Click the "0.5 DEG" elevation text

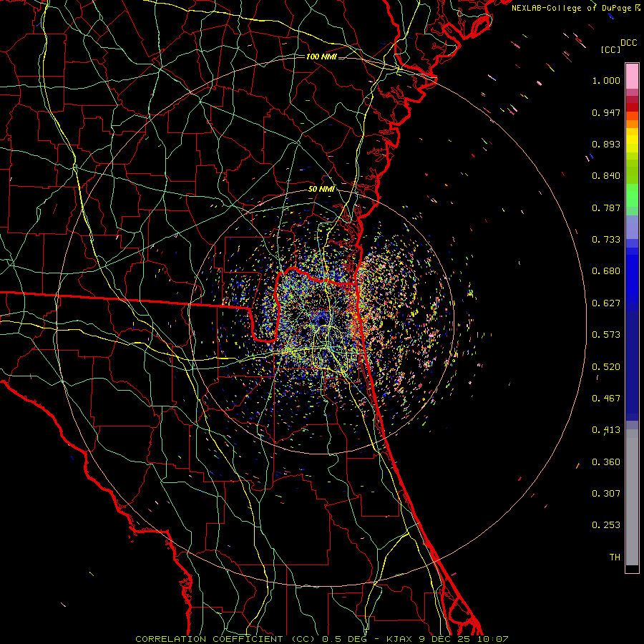coord(345,639)
